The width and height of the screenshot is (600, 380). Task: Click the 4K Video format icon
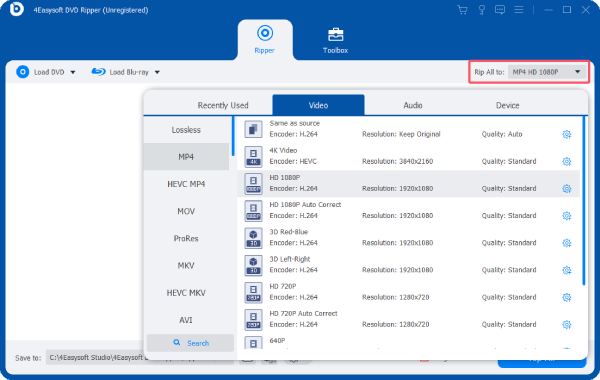253,157
